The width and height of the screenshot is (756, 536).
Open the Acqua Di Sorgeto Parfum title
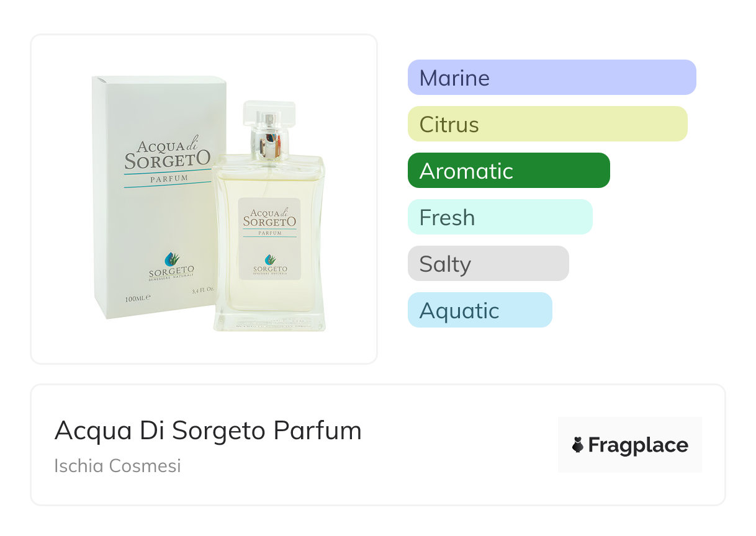(x=208, y=431)
